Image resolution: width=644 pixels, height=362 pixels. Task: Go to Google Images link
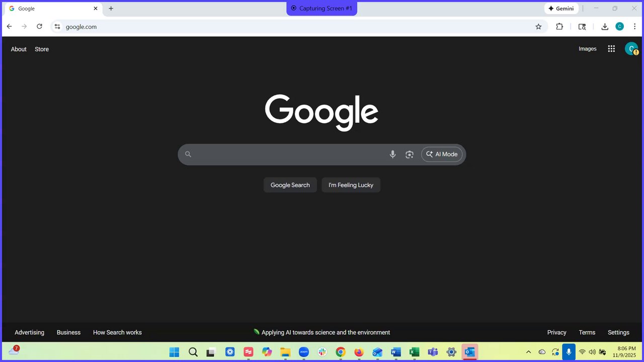pos(588,49)
